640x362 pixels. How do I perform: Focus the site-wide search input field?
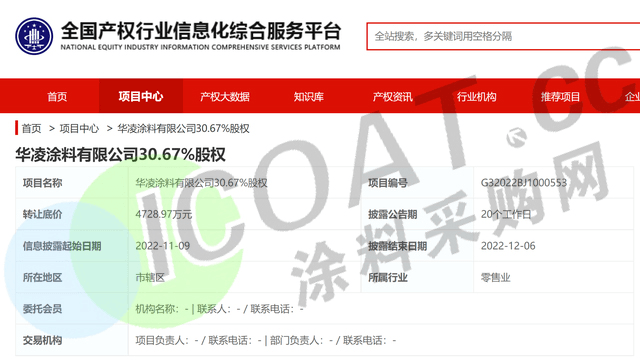(x=503, y=36)
